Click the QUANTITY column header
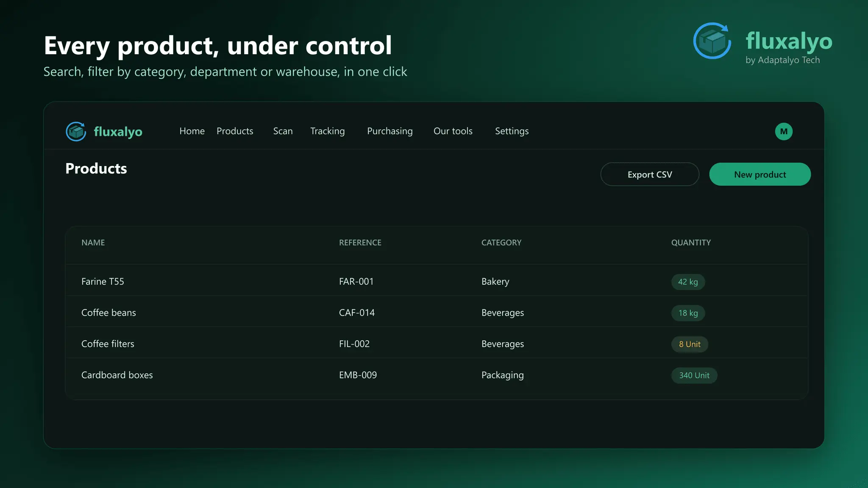The height and width of the screenshot is (488, 868). point(691,243)
